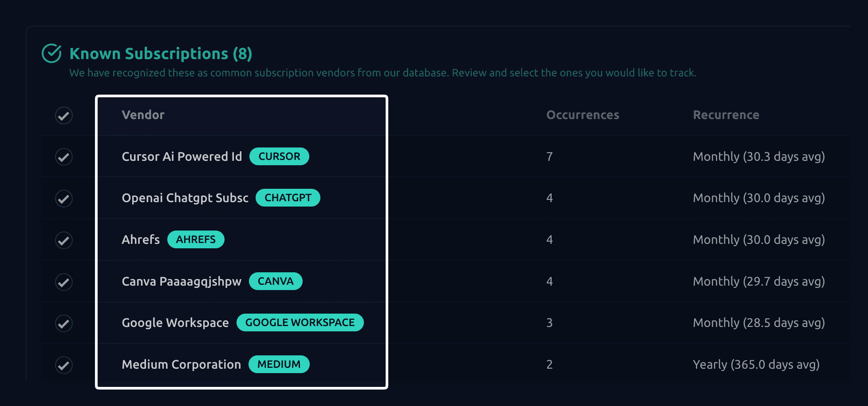The width and height of the screenshot is (868, 406).
Task: Click the Openai Chatgpt row's occurrences value
Action: point(549,198)
